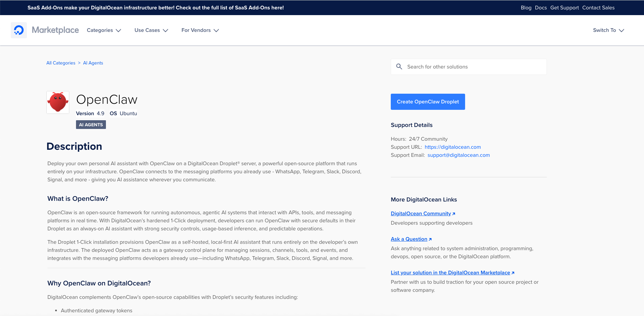644x316 pixels.
Task: Open the DigitalOcean Community link
Action: pyautogui.click(x=421, y=214)
